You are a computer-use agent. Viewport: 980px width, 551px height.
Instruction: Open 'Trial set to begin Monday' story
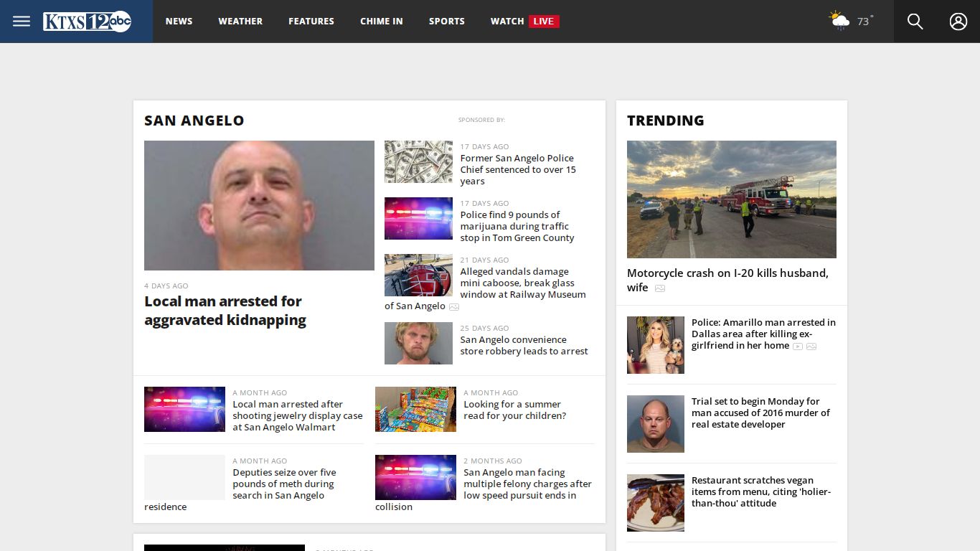pyautogui.click(x=760, y=413)
